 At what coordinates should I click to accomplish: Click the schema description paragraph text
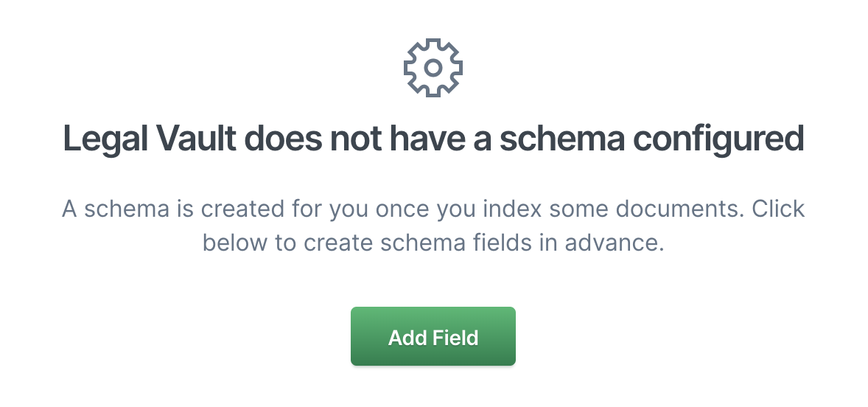pyautogui.click(x=433, y=226)
